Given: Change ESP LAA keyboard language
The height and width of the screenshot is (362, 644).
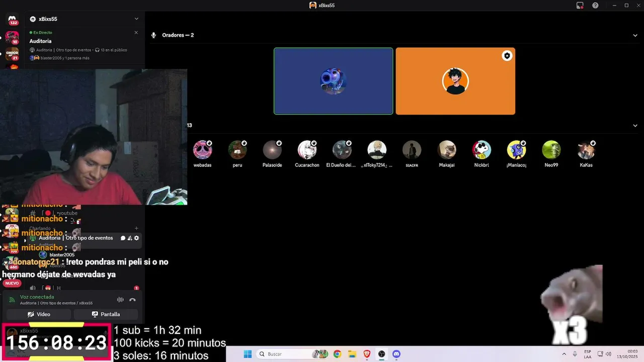Looking at the screenshot, I should pyautogui.click(x=588, y=354).
